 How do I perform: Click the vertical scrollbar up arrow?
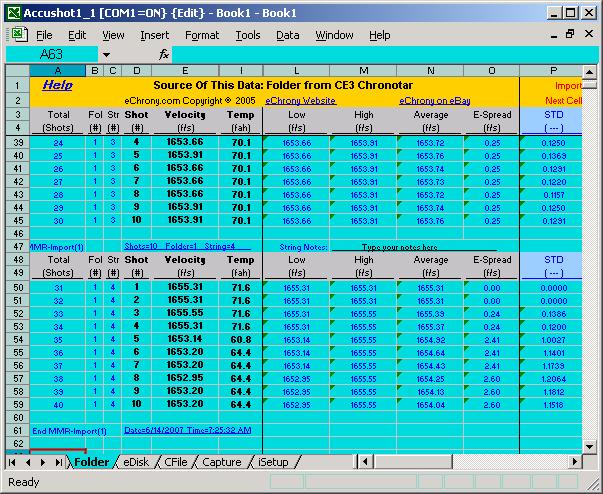pyautogui.click(x=590, y=72)
